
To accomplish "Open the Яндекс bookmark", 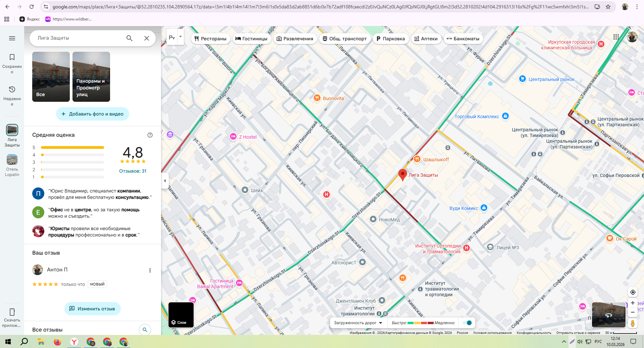I will pos(30,19).
